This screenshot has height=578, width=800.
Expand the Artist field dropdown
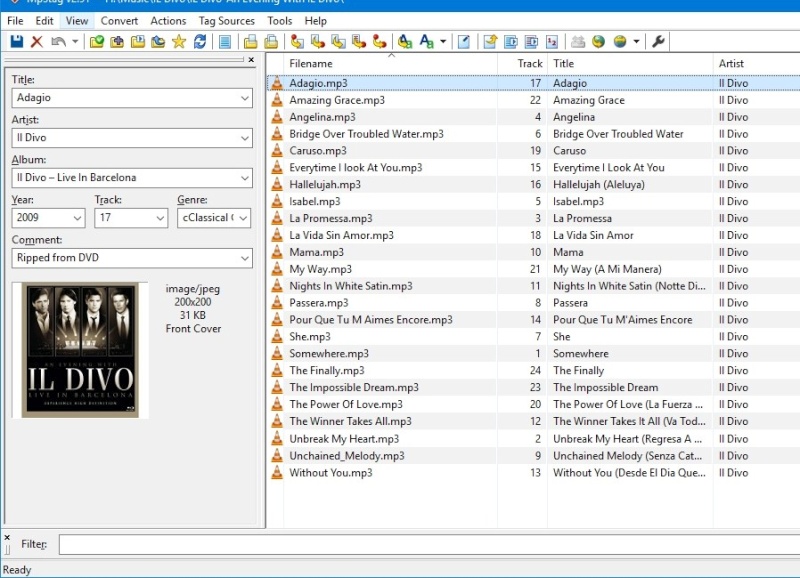(245, 138)
